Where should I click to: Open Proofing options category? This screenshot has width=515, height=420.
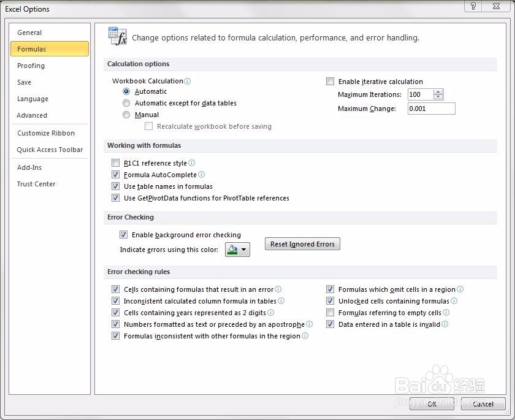pyautogui.click(x=50, y=66)
